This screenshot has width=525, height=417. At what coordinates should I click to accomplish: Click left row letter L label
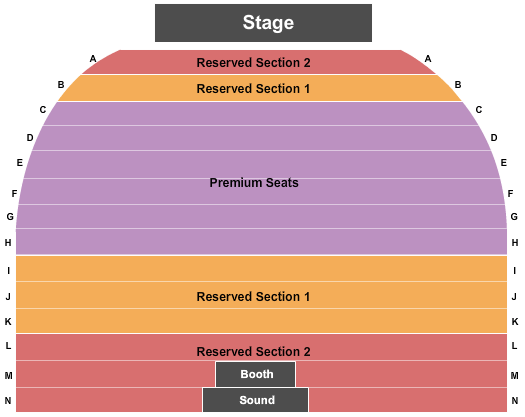coord(8,346)
